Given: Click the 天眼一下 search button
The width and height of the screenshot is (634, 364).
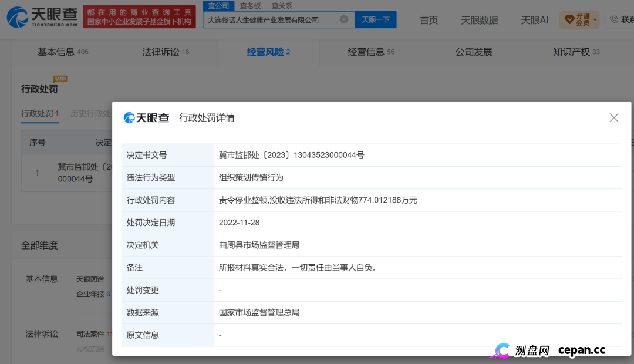Looking at the screenshot, I should coord(376,20).
